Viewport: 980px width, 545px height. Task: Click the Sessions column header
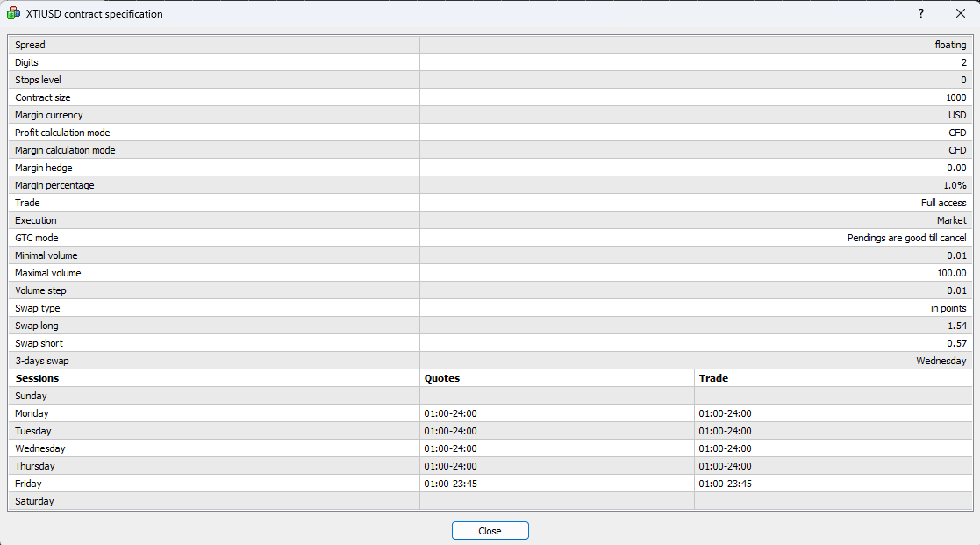[x=37, y=378]
